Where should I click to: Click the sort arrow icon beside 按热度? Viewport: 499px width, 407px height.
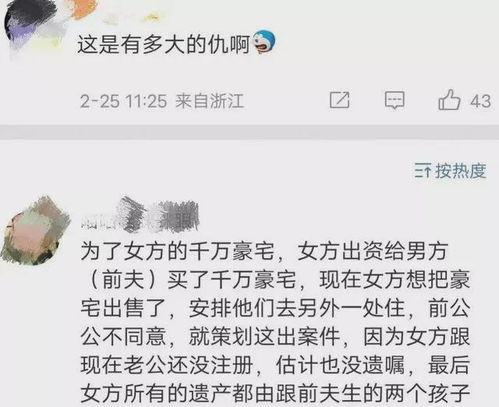tap(423, 171)
